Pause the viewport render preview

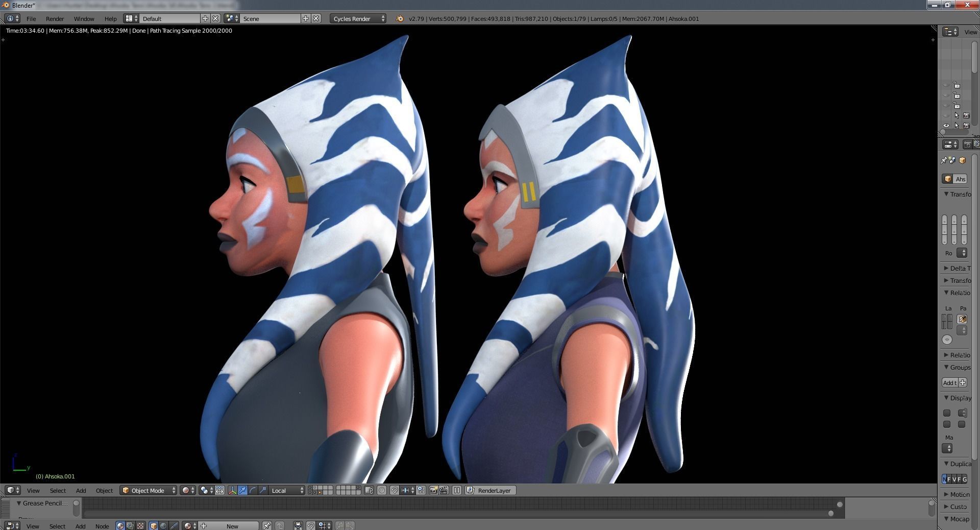(457, 491)
